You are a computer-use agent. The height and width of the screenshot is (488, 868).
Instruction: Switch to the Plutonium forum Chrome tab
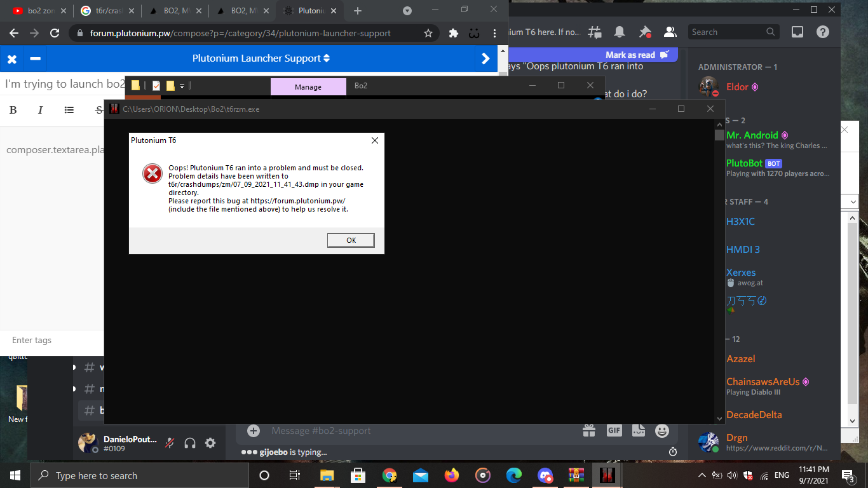(309, 11)
